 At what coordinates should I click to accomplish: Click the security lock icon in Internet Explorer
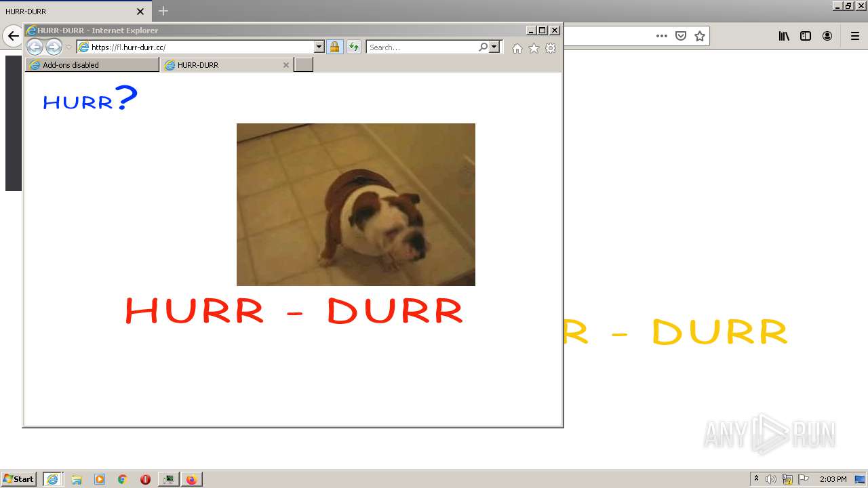tap(334, 47)
